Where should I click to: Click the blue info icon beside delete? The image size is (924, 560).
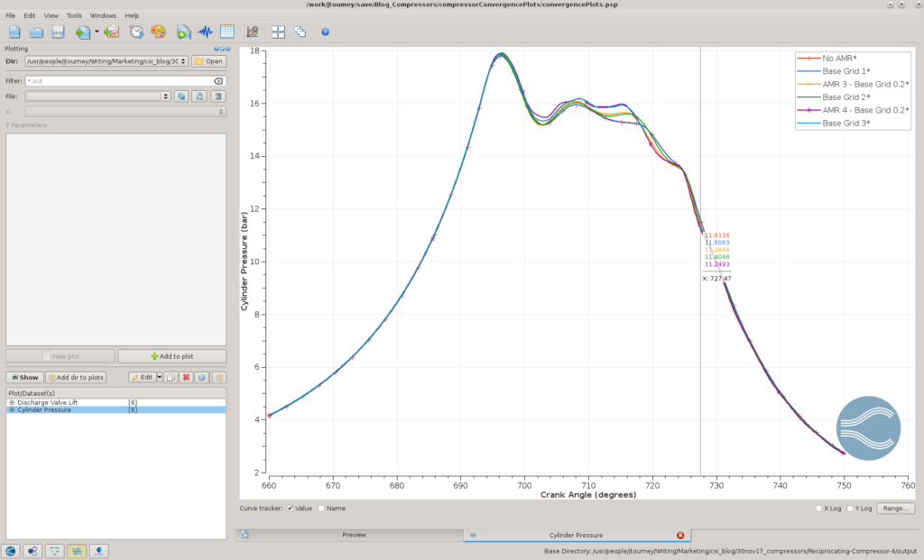coord(202,378)
